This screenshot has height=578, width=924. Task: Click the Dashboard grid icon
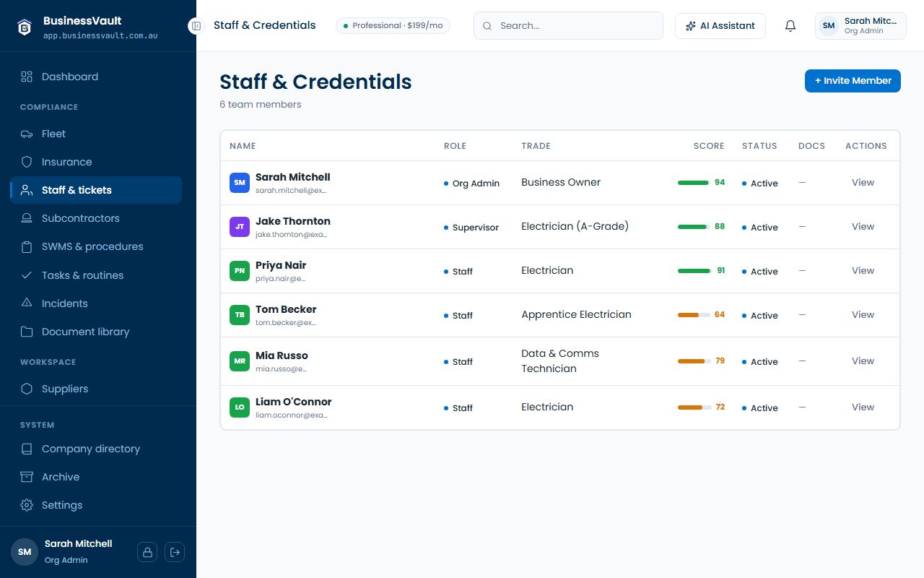[27, 77]
